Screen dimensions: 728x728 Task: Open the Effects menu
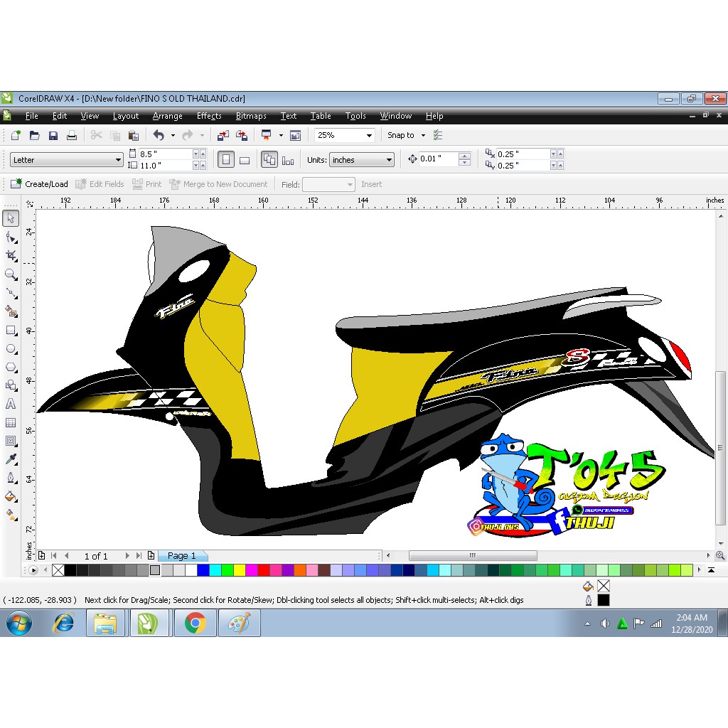pyautogui.click(x=209, y=116)
